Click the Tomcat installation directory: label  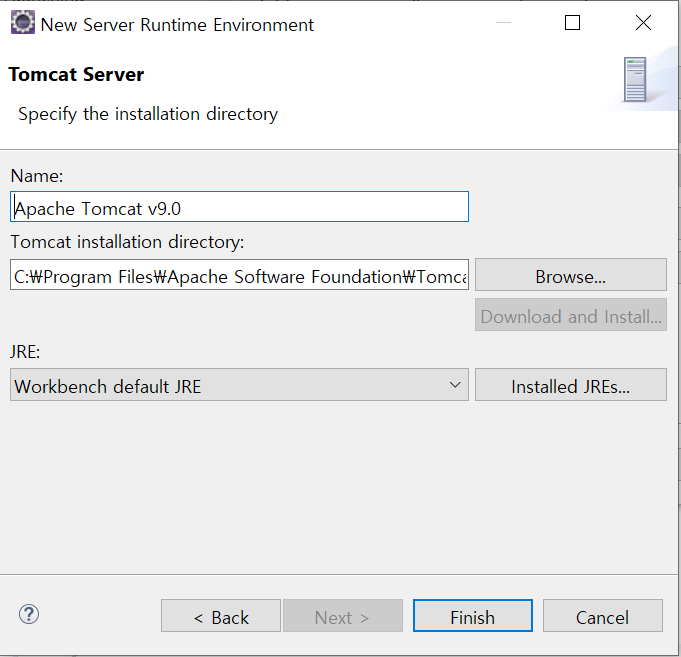127,242
